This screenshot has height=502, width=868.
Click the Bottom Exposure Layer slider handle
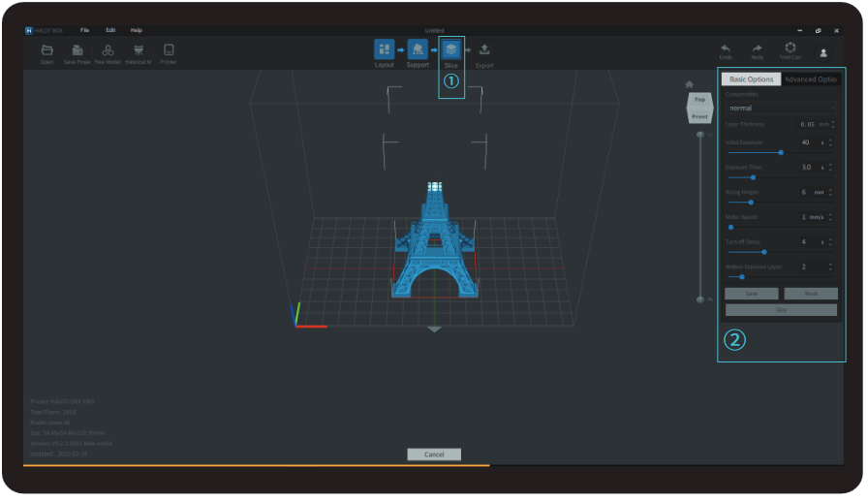(742, 277)
